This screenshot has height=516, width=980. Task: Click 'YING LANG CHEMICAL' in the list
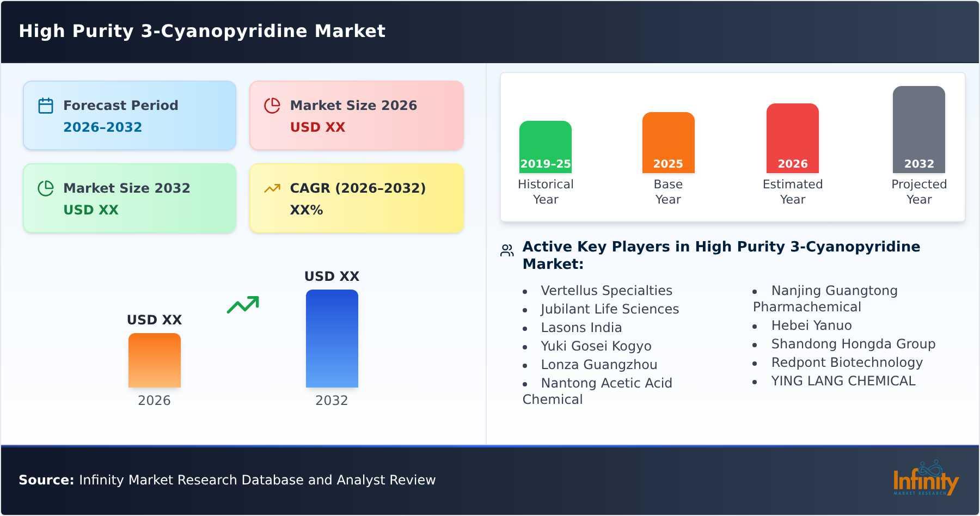click(x=843, y=381)
